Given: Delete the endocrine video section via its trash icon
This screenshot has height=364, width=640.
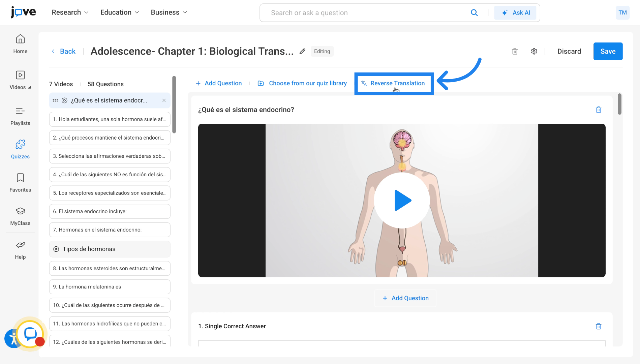Looking at the screenshot, I should (x=598, y=110).
